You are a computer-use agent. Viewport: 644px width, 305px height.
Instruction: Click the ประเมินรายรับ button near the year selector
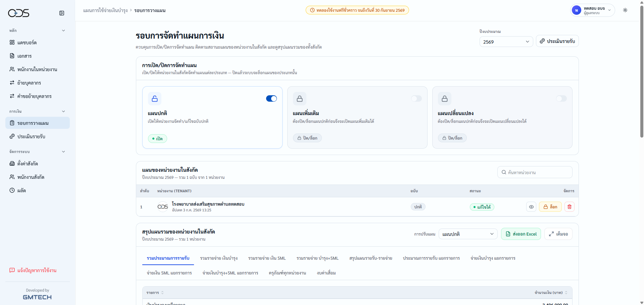[x=557, y=41]
